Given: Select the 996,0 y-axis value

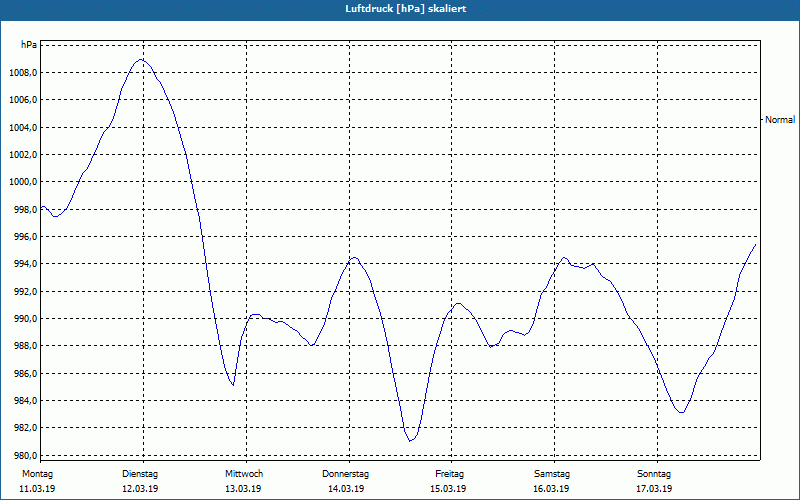Looking at the screenshot, I should (25, 237).
